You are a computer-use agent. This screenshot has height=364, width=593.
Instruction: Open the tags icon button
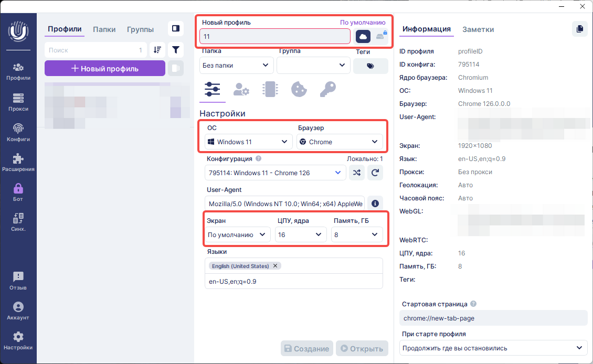point(370,66)
